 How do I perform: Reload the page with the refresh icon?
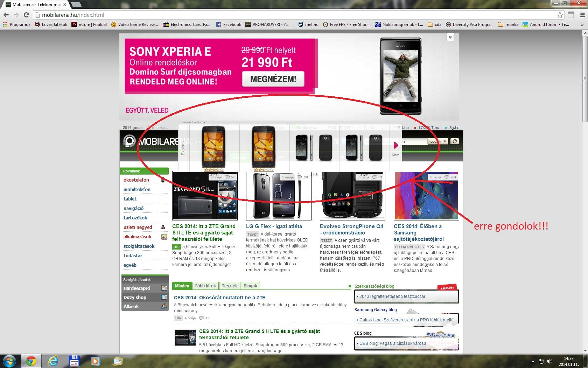[26, 15]
